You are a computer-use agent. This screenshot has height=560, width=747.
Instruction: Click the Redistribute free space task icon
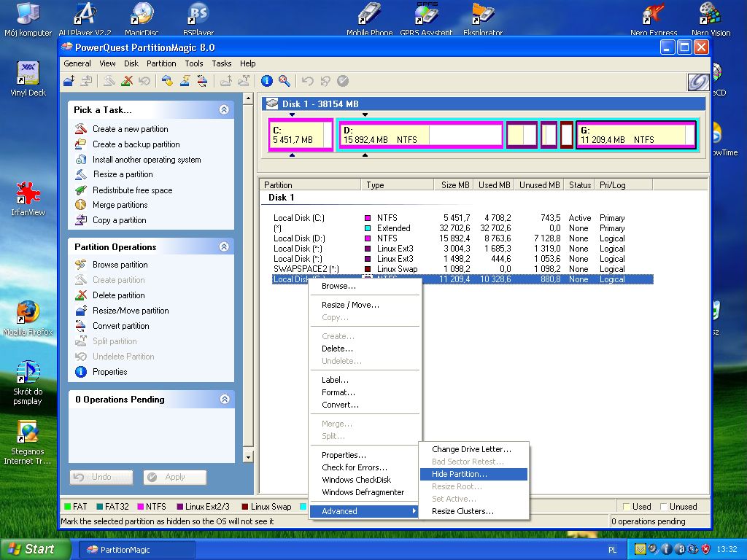(x=81, y=190)
